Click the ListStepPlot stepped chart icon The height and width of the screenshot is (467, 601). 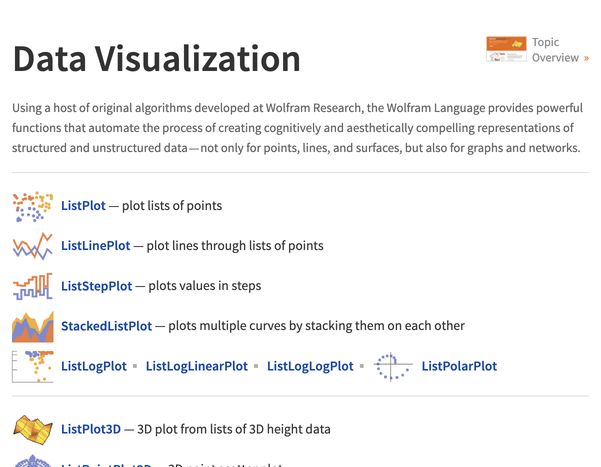pos(32,286)
